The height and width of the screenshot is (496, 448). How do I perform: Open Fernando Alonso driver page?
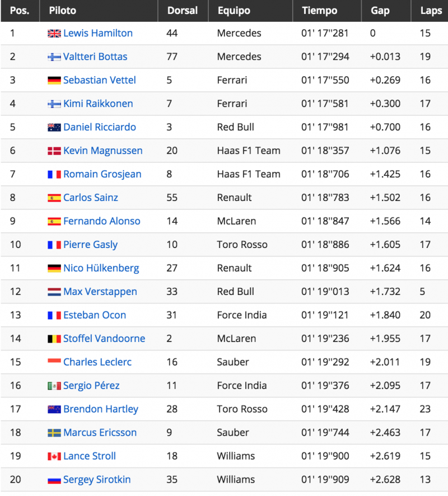(x=102, y=221)
